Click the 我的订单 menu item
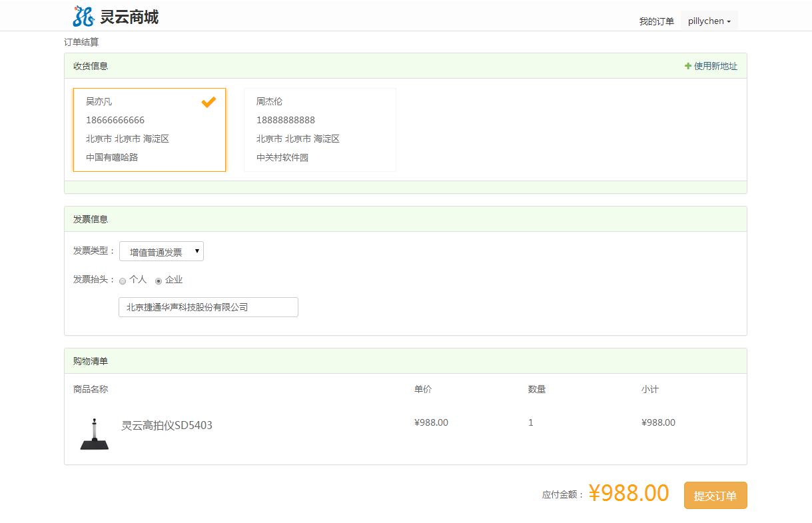 click(x=656, y=21)
